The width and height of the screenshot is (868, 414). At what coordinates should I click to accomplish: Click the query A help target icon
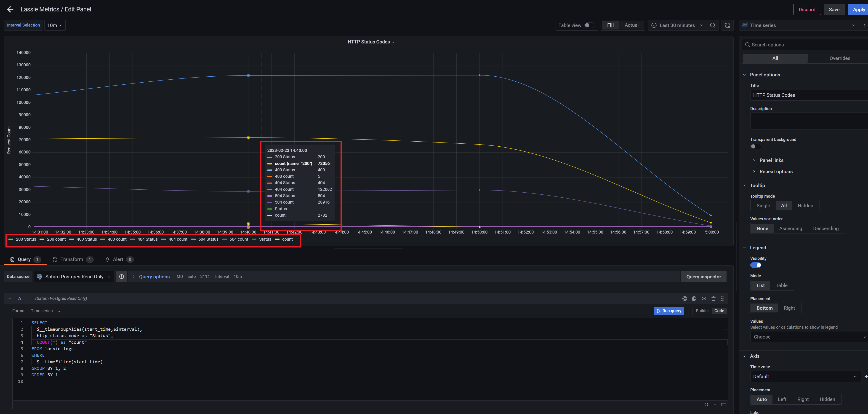(684, 298)
